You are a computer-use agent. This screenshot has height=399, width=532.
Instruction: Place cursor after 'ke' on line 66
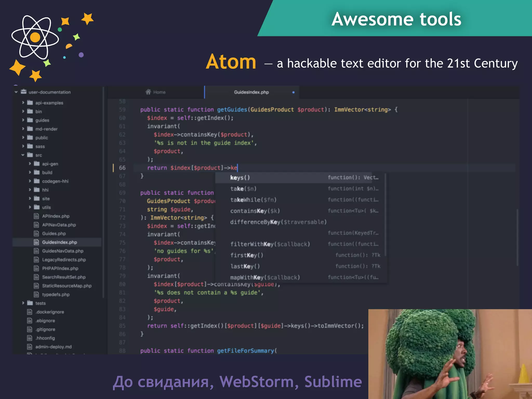pyautogui.click(x=237, y=168)
